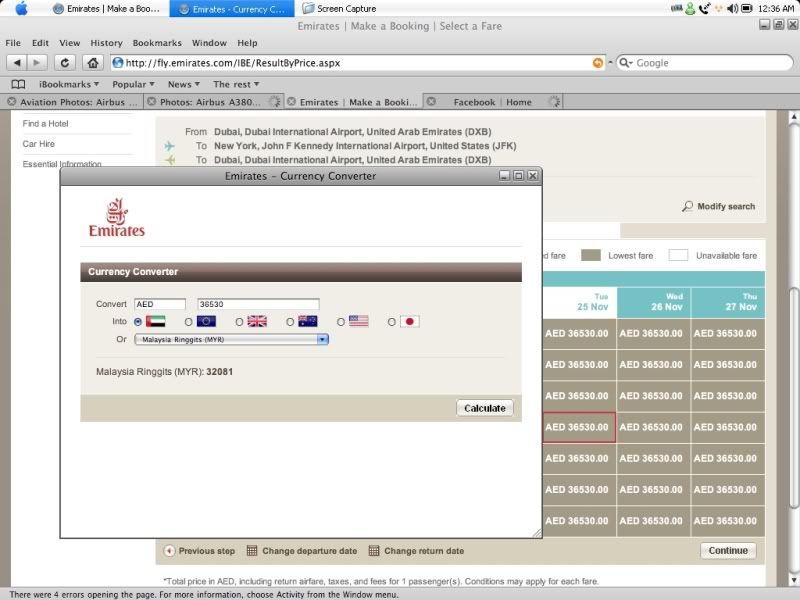
Task: Click the magnifier icon beside Modify search
Action: pos(687,206)
